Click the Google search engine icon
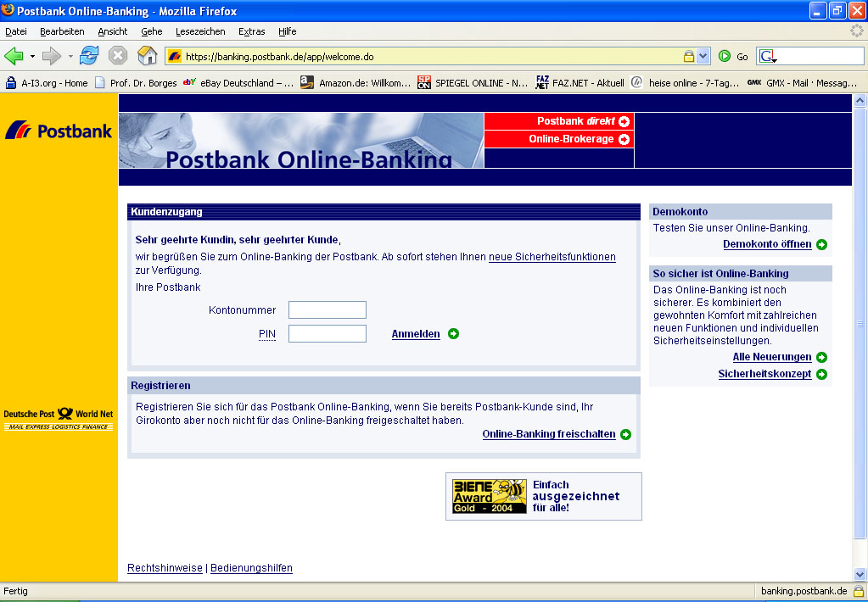Image resolution: width=868 pixels, height=602 pixels. click(767, 57)
